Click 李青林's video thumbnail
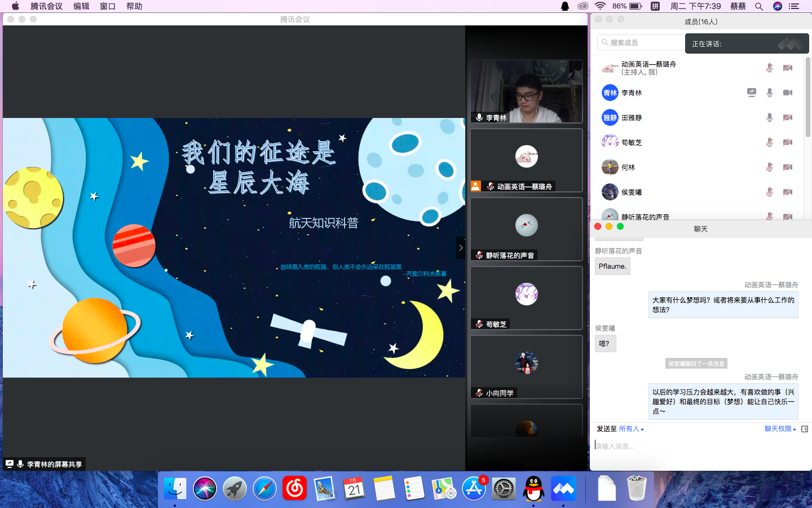The height and width of the screenshot is (508, 812). tap(526, 90)
